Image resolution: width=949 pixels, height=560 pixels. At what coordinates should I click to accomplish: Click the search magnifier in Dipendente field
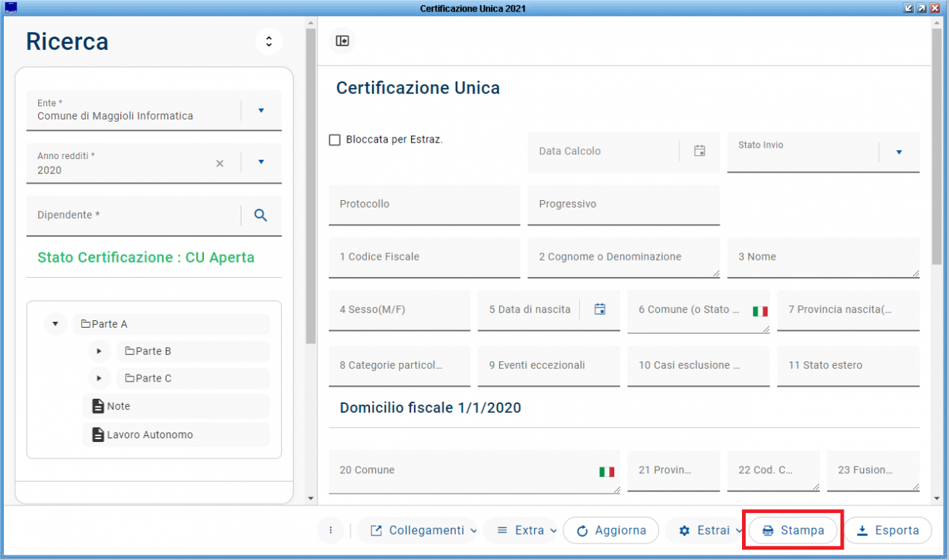click(x=261, y=215)
